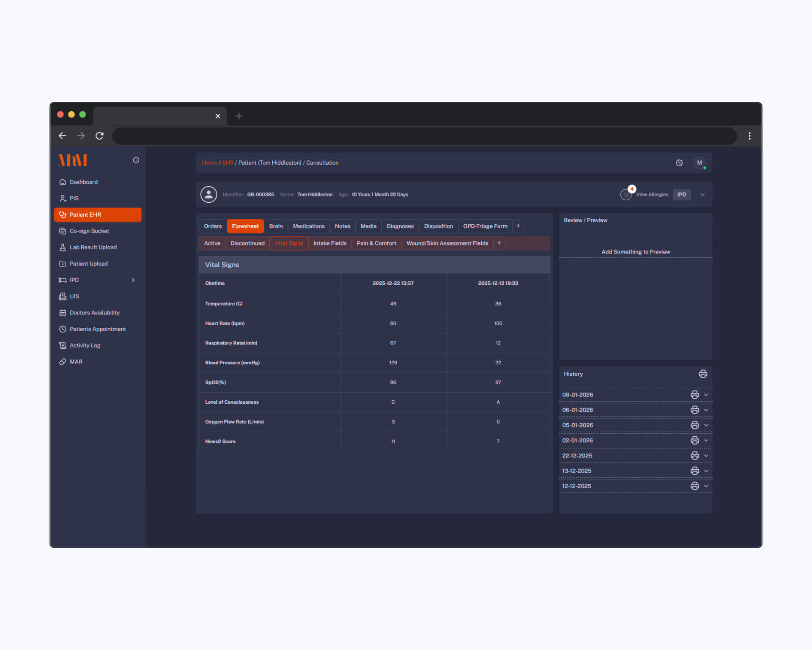Click the IPD badge button
The image size is (812, 650).
[681, 195]
